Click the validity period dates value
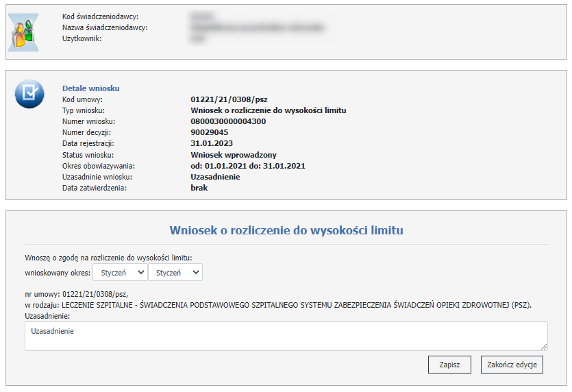The width and height of the screenshot is (572, 392). click(248, 166)
